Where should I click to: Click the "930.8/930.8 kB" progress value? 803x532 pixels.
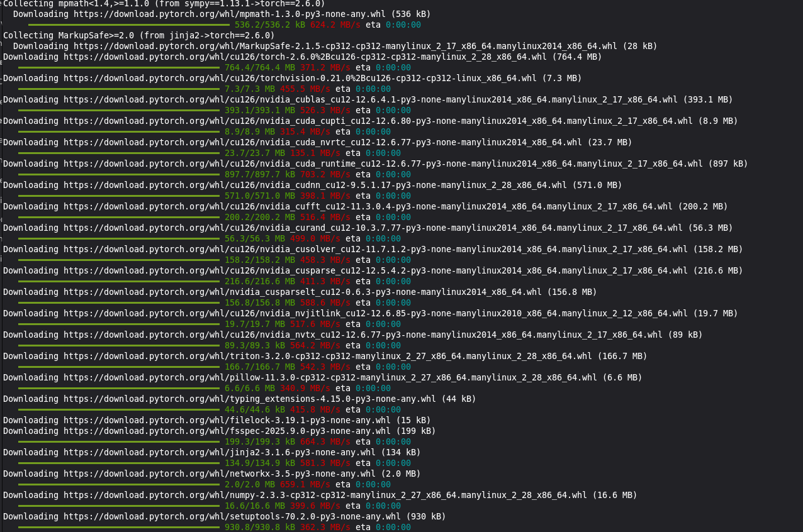[260, 527]
